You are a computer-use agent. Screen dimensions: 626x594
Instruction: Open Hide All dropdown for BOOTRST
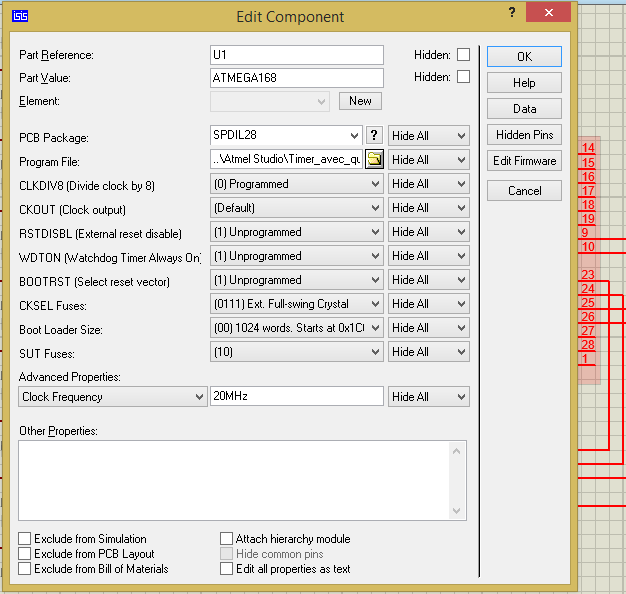429,280
